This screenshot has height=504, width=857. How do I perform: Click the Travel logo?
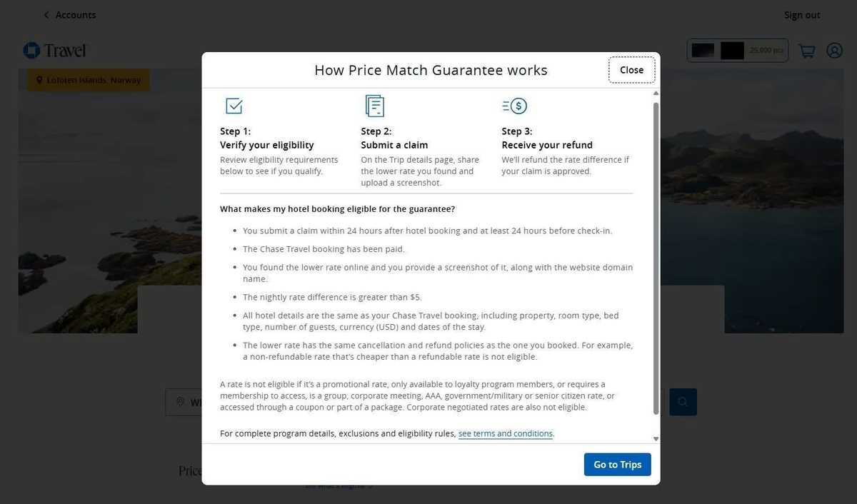[x=54, y=50]
